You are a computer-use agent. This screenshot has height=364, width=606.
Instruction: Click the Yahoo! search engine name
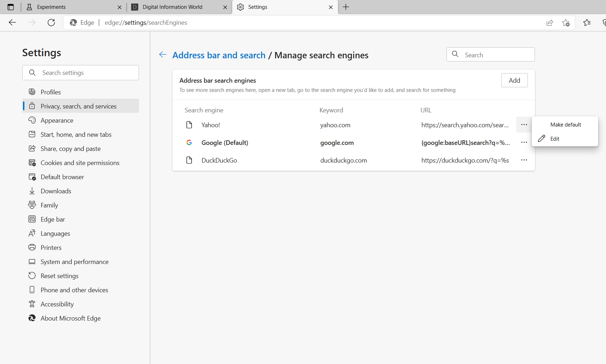[211, 125]
